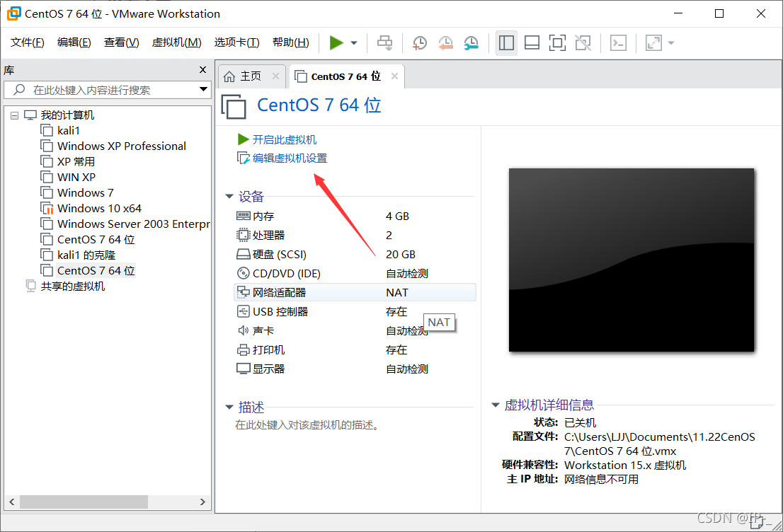Click the 声卡 sound card row
Image resolution: width=783 pixels, height=532 pixels.
point(355,330)
